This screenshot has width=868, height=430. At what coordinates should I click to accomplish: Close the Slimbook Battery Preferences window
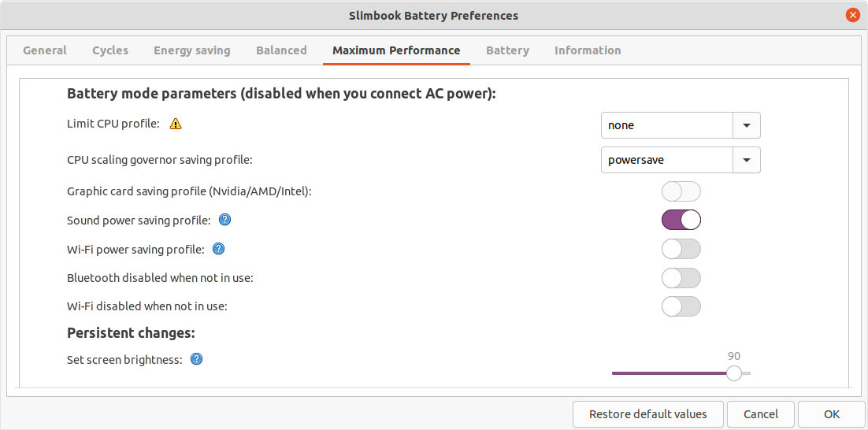tap(852, 15)
